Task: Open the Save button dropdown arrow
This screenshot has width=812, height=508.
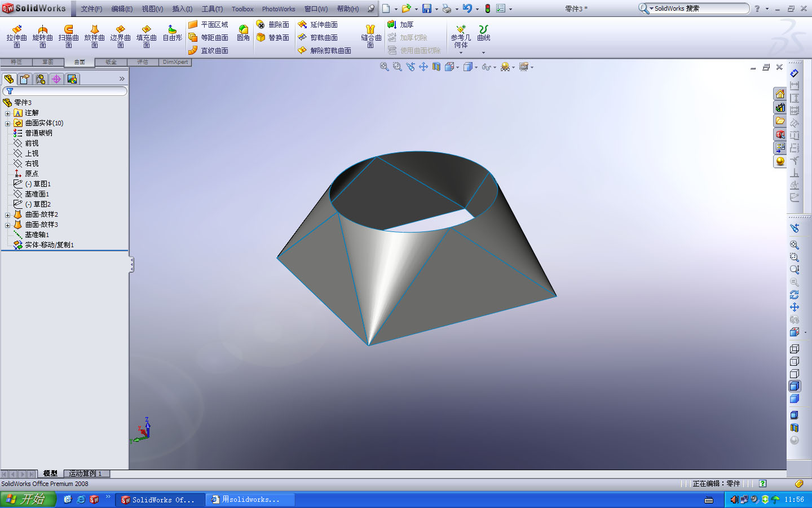Action: click(436, 9)
